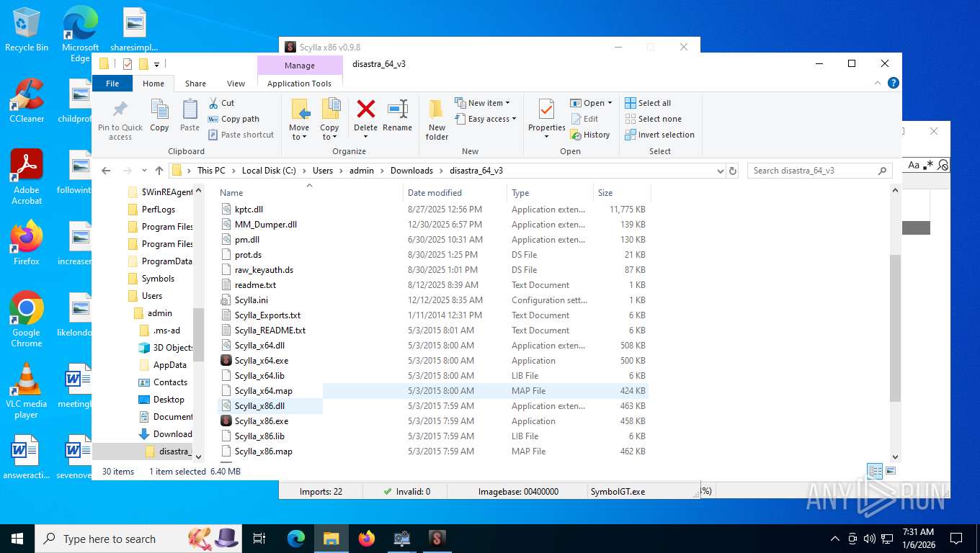
Task: Sort by Size column header
Action: (621, 192)
